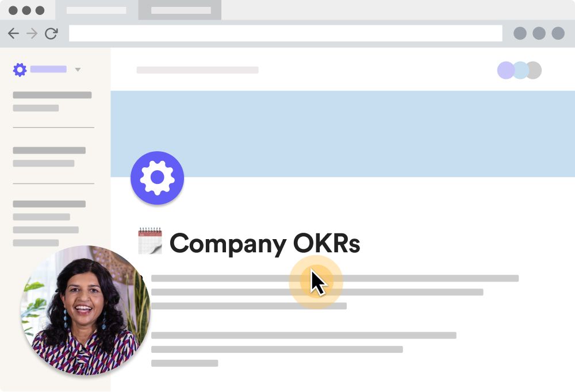Select the second darker browser tab
The width and height of the screenshot is (575, 392).
(x=180, y=10)
